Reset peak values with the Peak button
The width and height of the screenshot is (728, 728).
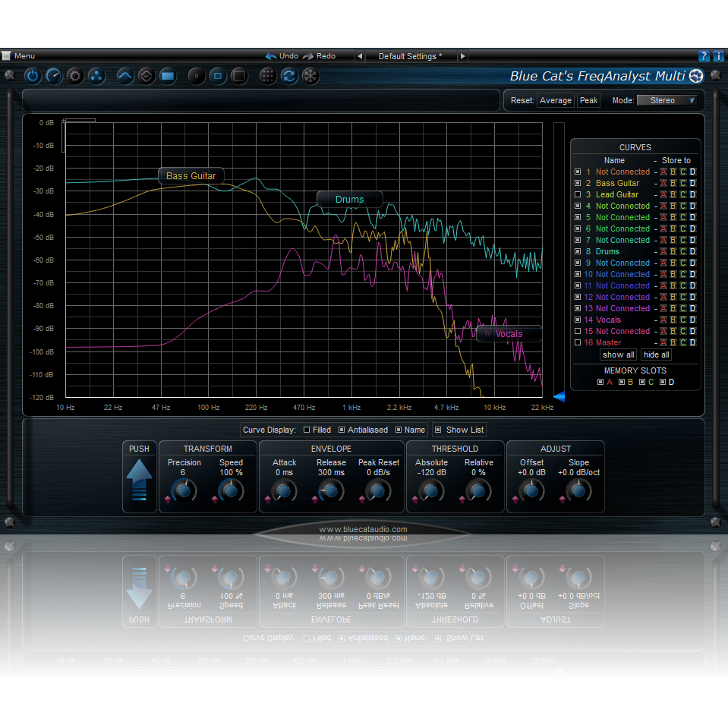[588, 99]
